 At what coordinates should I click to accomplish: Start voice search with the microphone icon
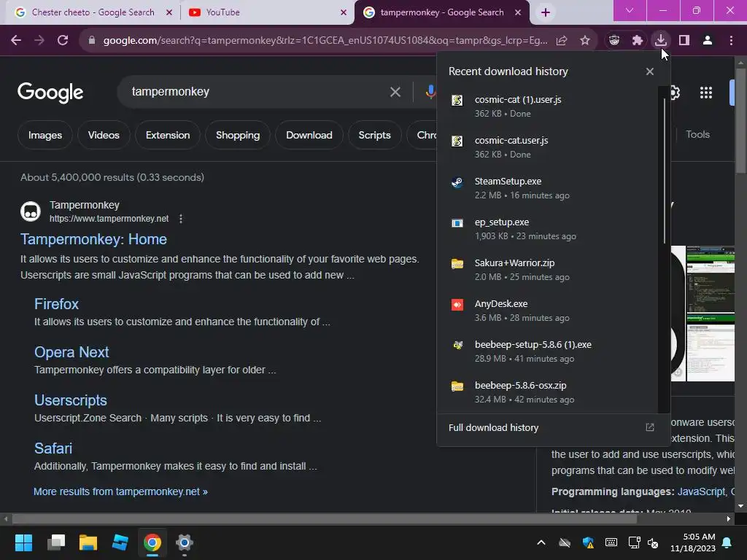point(430,92)
